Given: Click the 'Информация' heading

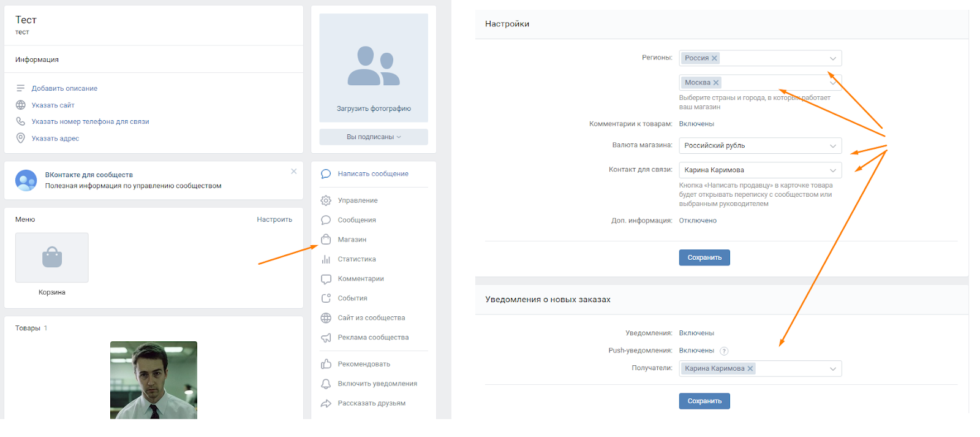Looking at the screenshot, I should coord(37,59).
